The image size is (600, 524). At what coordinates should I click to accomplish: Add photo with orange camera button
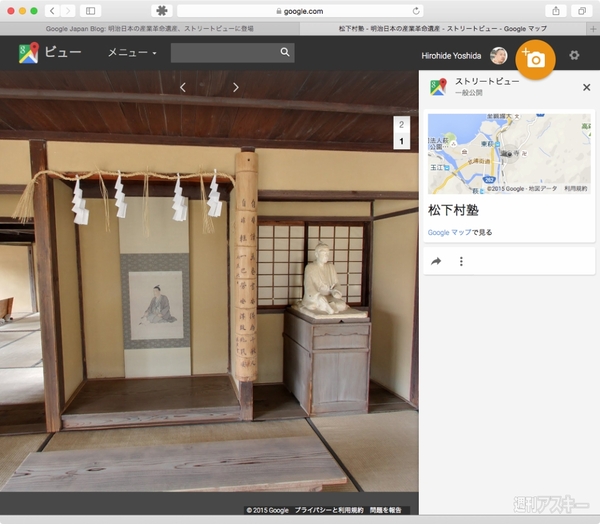(x=535, y=59)
